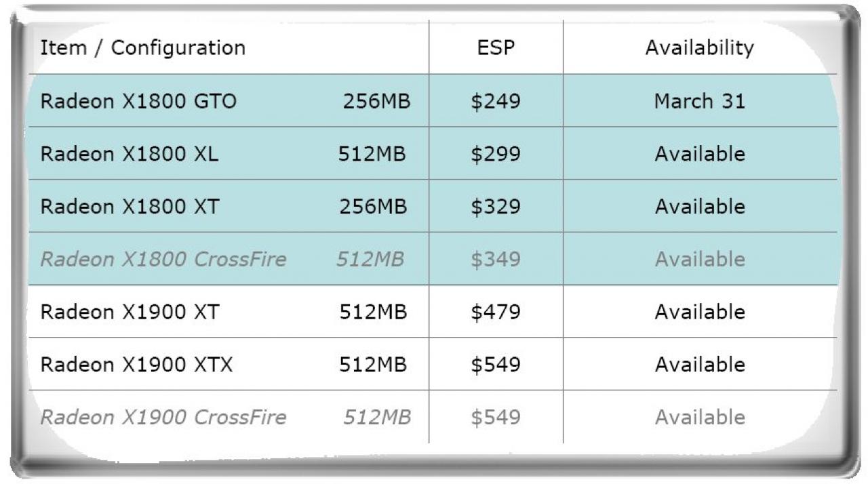Select the Radeon X1900 CrossFire entry
868x484 pixels.
[x=163, y=418]
